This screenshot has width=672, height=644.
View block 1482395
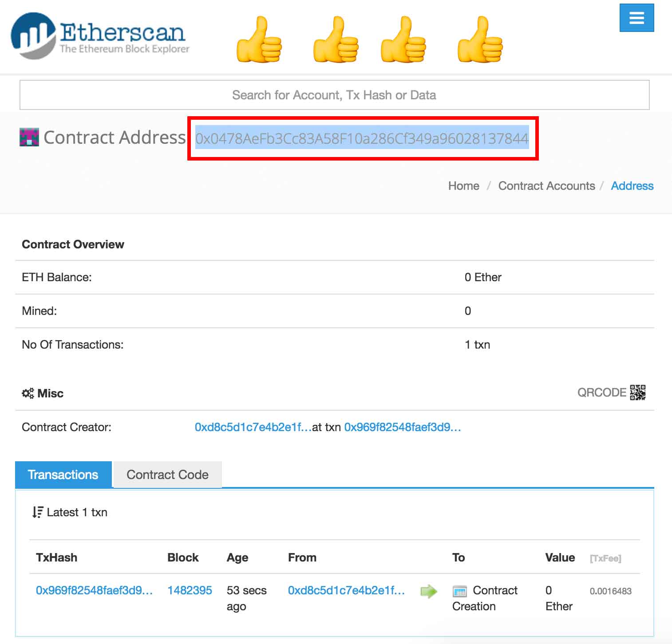(x=190, y=590)
